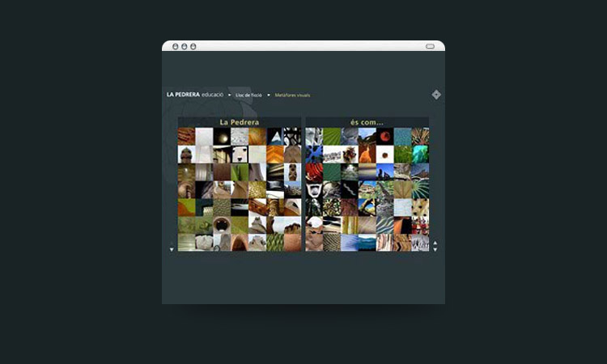
Task: Click the up arrow beside és com grid
Action: 435,243
